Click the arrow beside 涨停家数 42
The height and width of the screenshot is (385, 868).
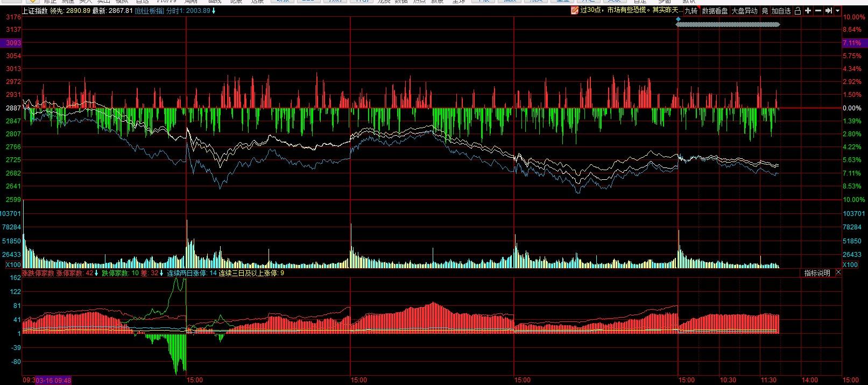pos(96,273)
